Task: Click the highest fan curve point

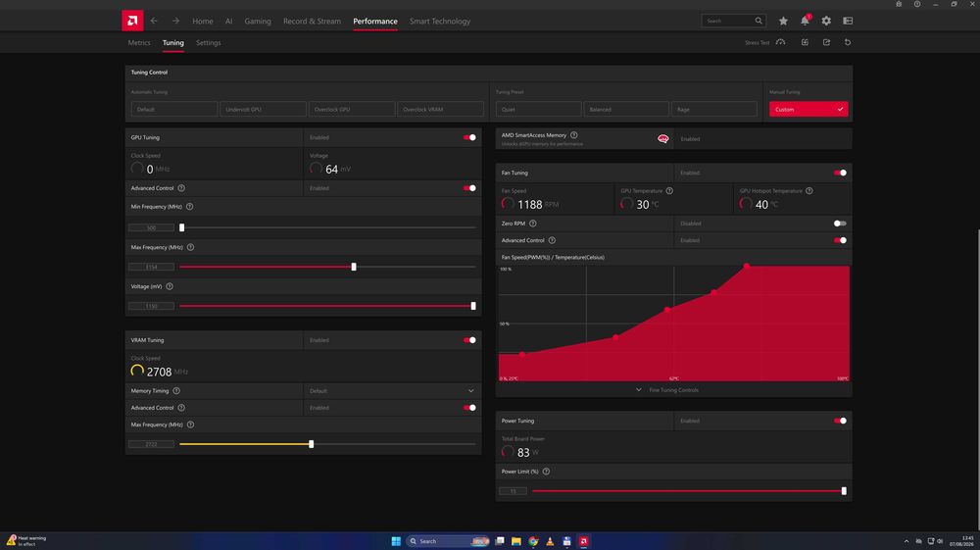Action: pyautogui.click(x=746, y=267)
